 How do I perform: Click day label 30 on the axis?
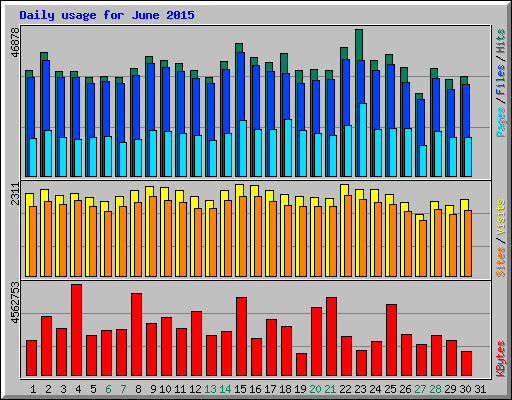(x=465, y=389)
